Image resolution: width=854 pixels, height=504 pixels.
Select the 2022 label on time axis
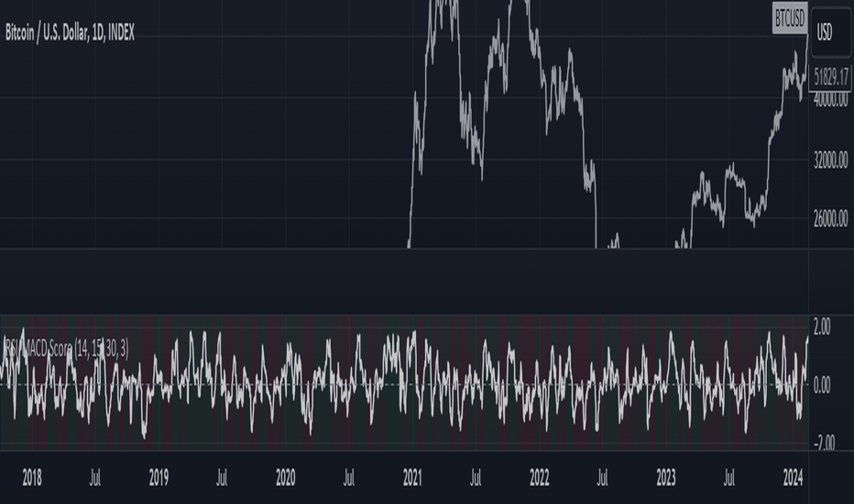pos(539,478)
